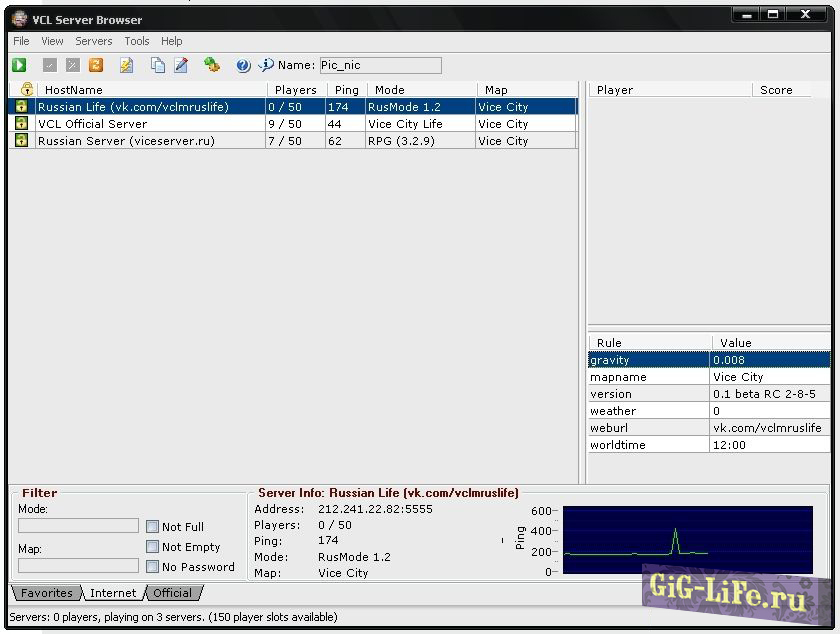Click the Name input field
The width and height of the screenshot is (840, 634).
tap(380, 65)
